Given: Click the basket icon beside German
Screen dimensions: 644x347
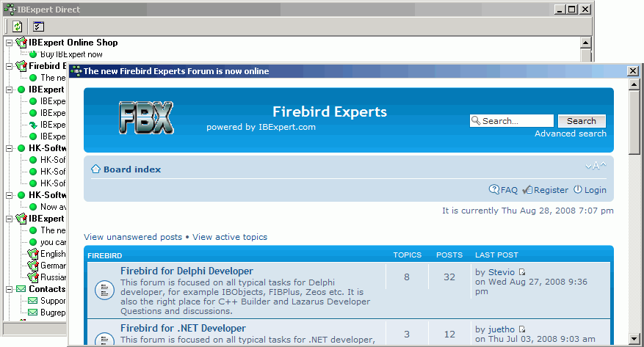Looking at the screenshot, I should click(x=33, y=266).
